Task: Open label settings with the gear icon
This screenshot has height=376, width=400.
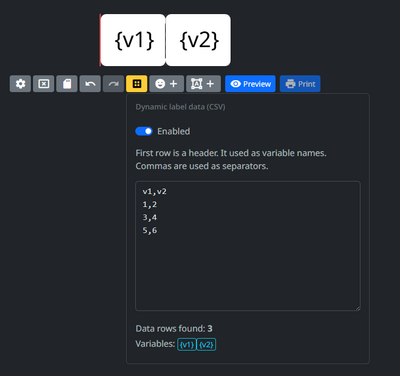Action: [x=20, y=84]
